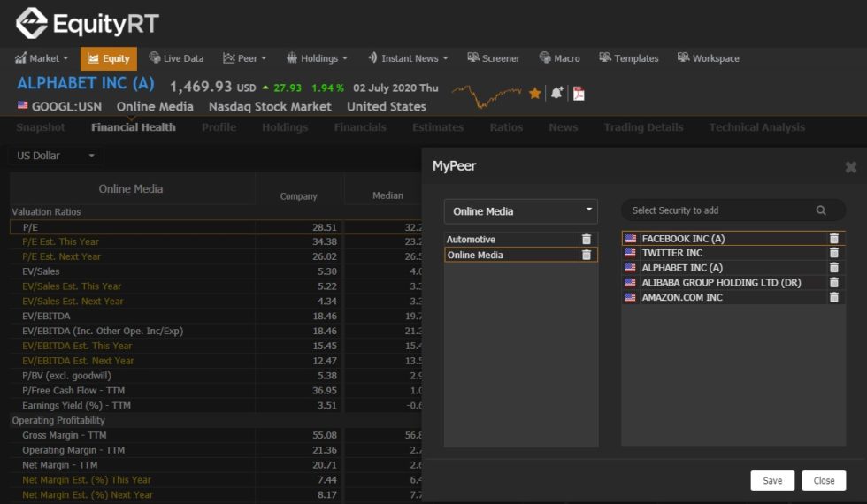Close the MyPeer dialog with the X
Viewport: 867px width, 504px height.
(x=851, y=167)
